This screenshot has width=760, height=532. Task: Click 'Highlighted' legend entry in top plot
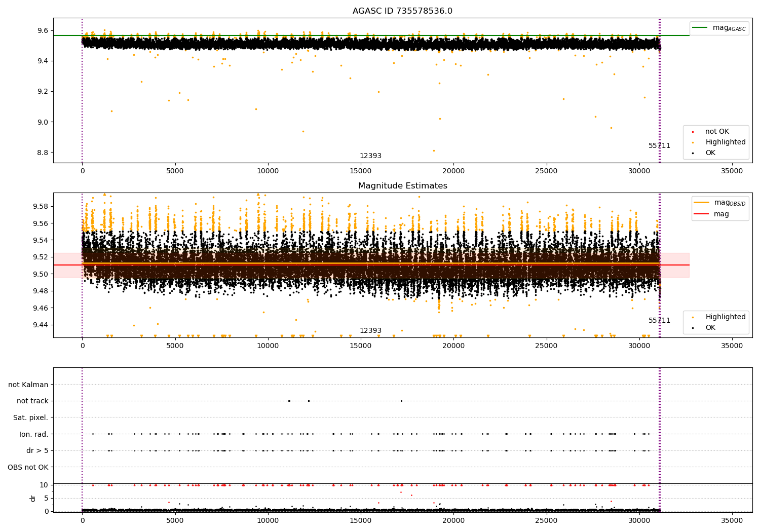coord(718,142)
